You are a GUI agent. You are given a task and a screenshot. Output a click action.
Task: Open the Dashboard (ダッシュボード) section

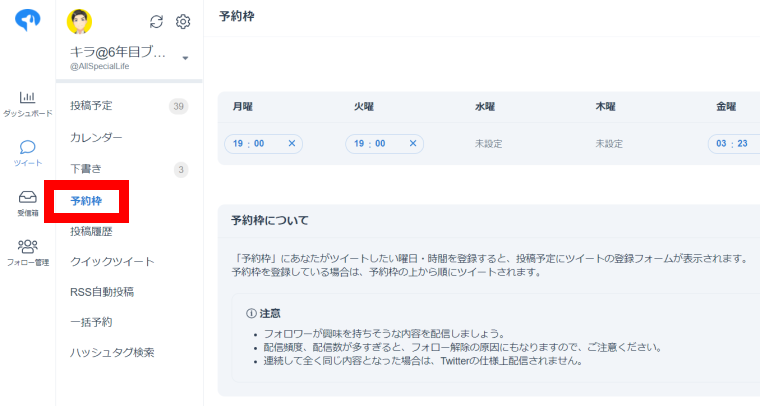(28, 103)
